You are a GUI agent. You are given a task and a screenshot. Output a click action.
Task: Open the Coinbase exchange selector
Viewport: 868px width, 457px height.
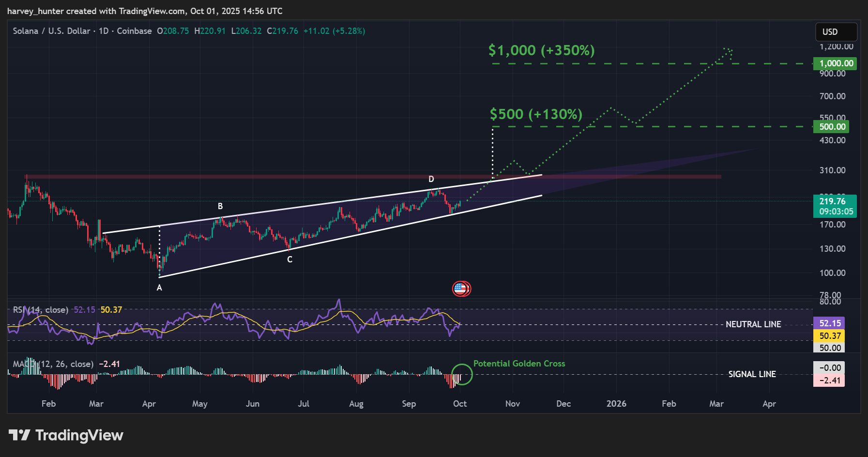click(x=134, y=30)
